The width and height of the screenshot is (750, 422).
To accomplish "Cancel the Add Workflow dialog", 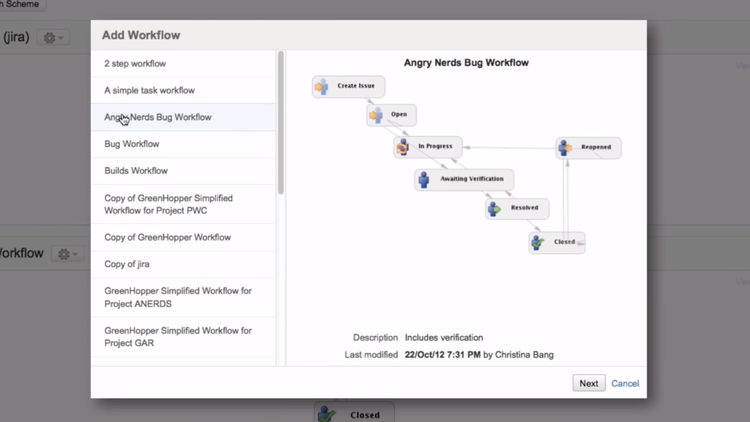I will [625, 383].
